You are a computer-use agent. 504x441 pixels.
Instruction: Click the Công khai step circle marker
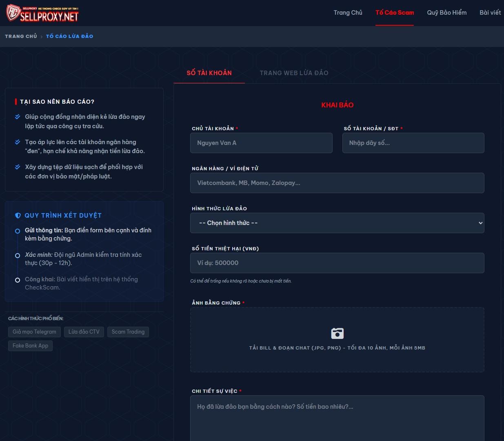pos(18,280)
